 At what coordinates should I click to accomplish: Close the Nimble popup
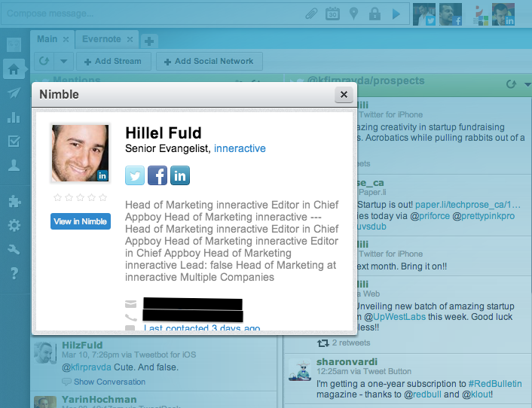pos(344,95)
